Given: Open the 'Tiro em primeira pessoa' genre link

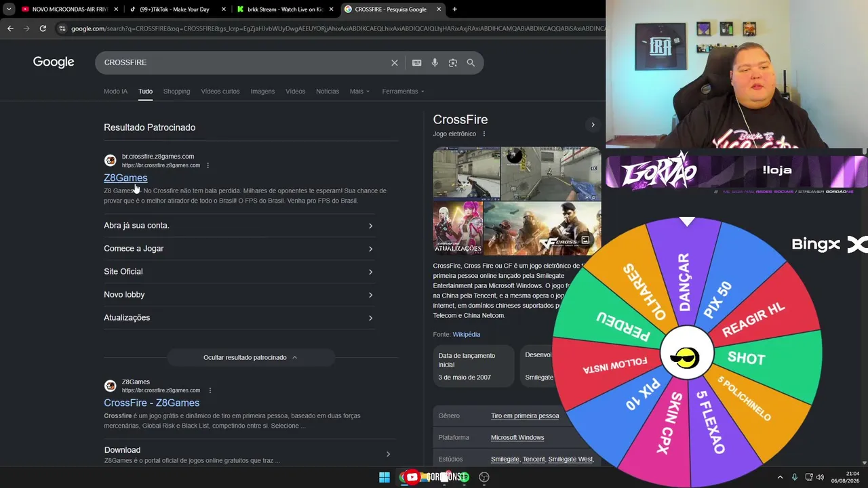Looking at the screenshot, I should [525, 416].
